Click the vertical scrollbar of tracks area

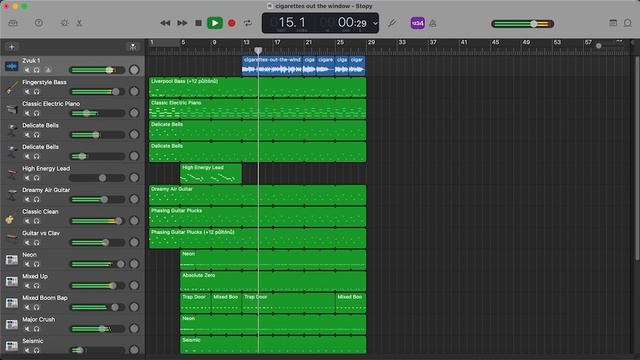click(x=637, y=157)
